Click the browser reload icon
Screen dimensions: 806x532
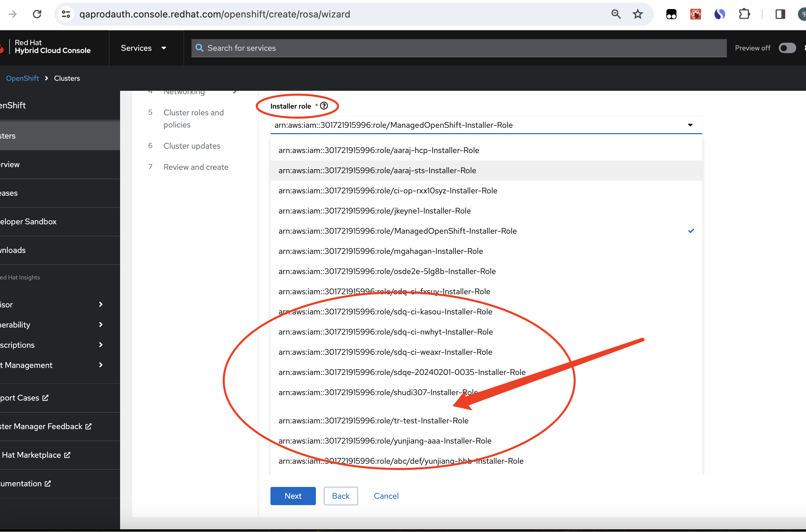click(x=37, y=14)
